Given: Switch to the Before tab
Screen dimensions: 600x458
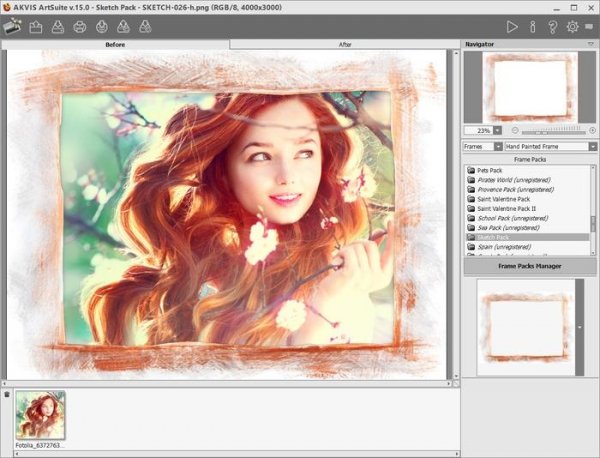Looking at the screenshot, I should 115,44.
